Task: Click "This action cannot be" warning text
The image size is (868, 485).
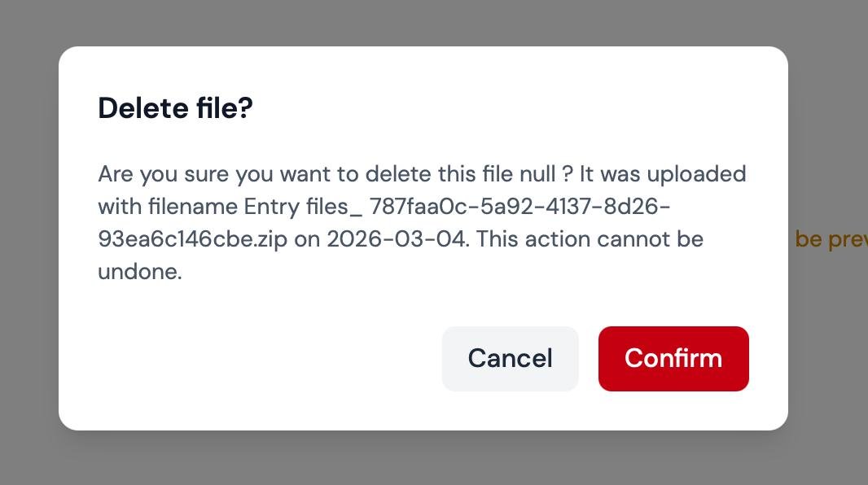Action: click(x=592, y=239)
